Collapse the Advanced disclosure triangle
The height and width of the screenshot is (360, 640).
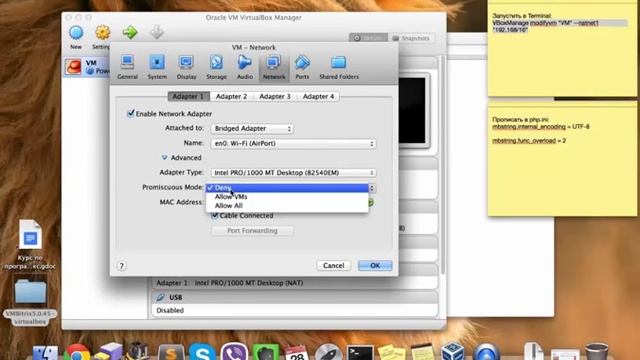point(164,158)
